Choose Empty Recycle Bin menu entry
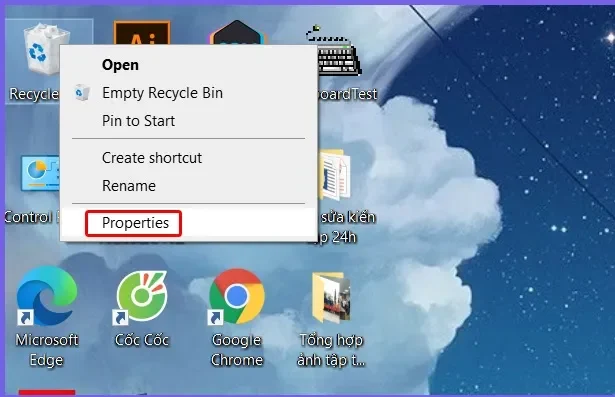Viewport: 615px width, 397px height. pyautogui.click(x=162, y=93)
